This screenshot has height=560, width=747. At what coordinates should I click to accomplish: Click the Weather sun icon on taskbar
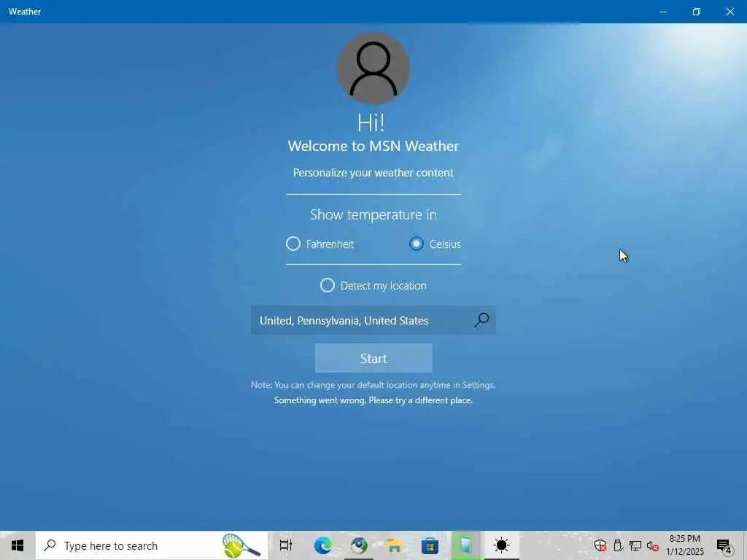click(x=502, y=545)
